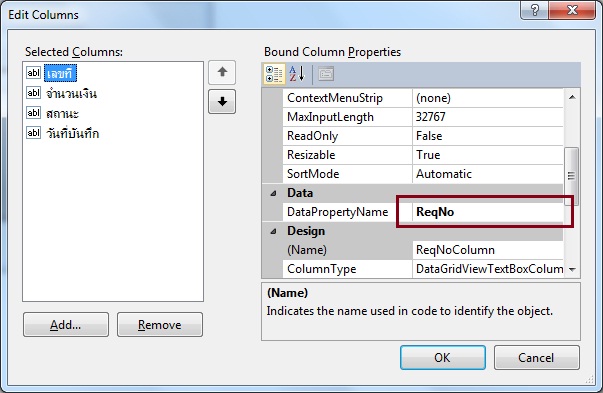
Task: Select the SortMode property name
Action: 313,174
